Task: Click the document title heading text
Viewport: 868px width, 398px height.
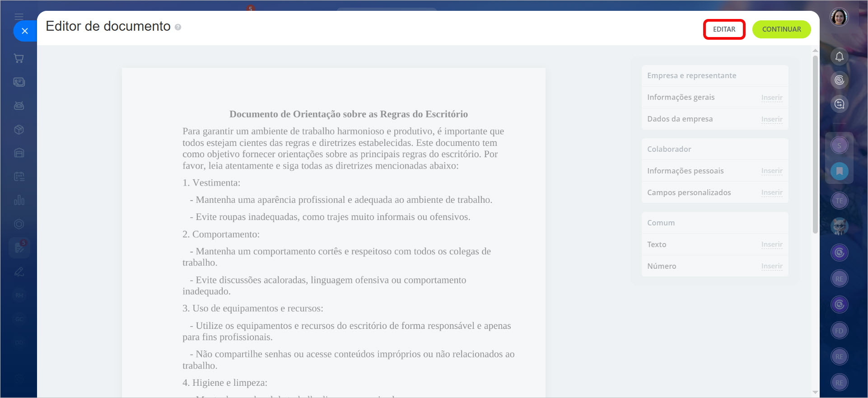Action: tap(348, 114)
